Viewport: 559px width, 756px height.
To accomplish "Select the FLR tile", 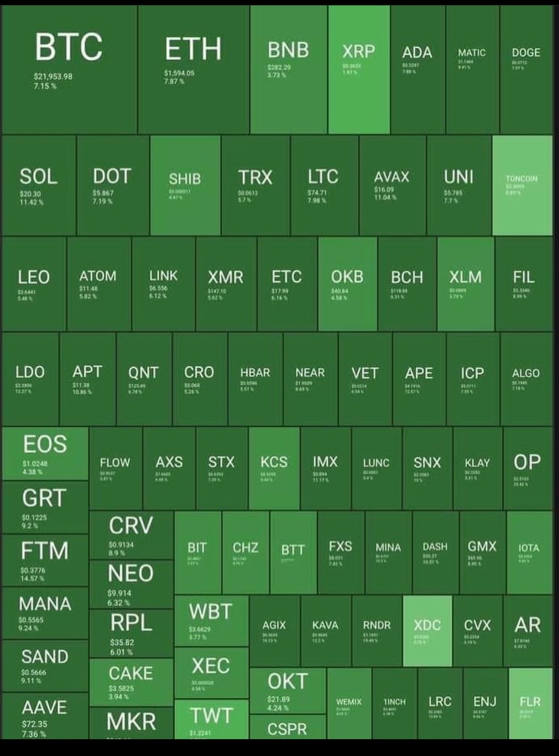I will click(x=530, y=703).
